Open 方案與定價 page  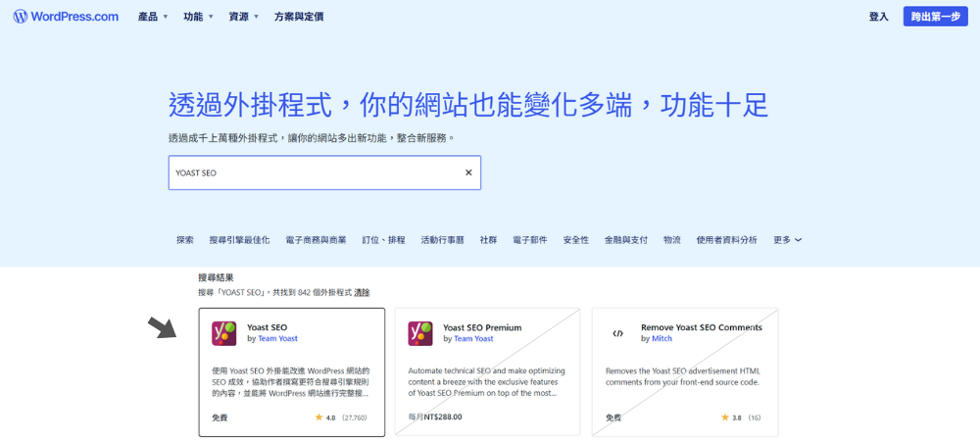(x=299, y=17)
